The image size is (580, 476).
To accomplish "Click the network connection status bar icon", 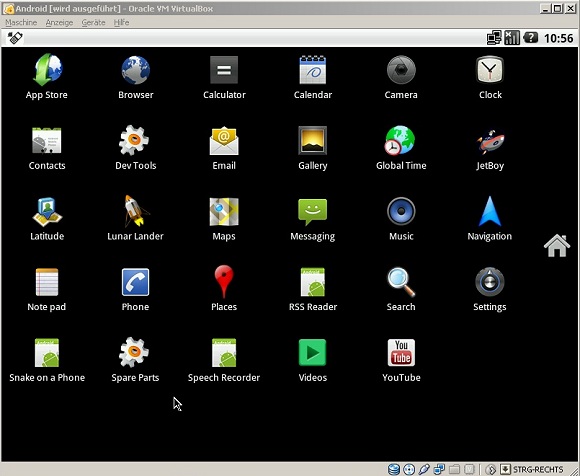I will click(494, 38).
